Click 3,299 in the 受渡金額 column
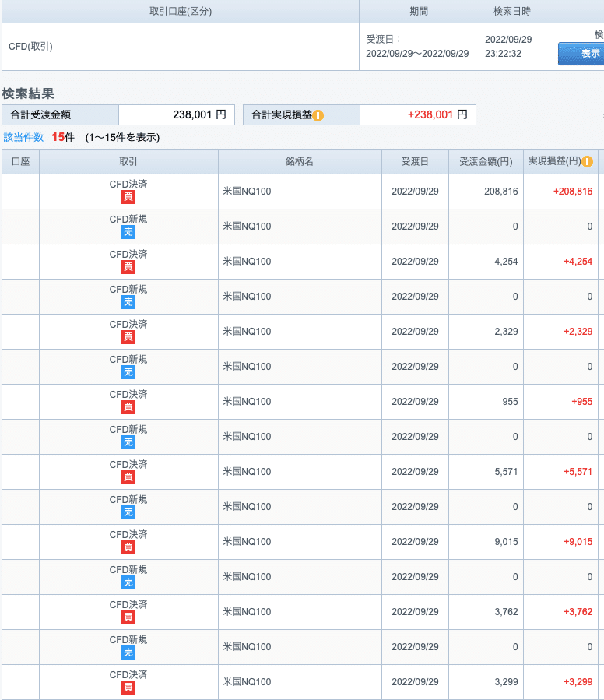The width and height of the screenshot is (604, 700). coord(506,682)
